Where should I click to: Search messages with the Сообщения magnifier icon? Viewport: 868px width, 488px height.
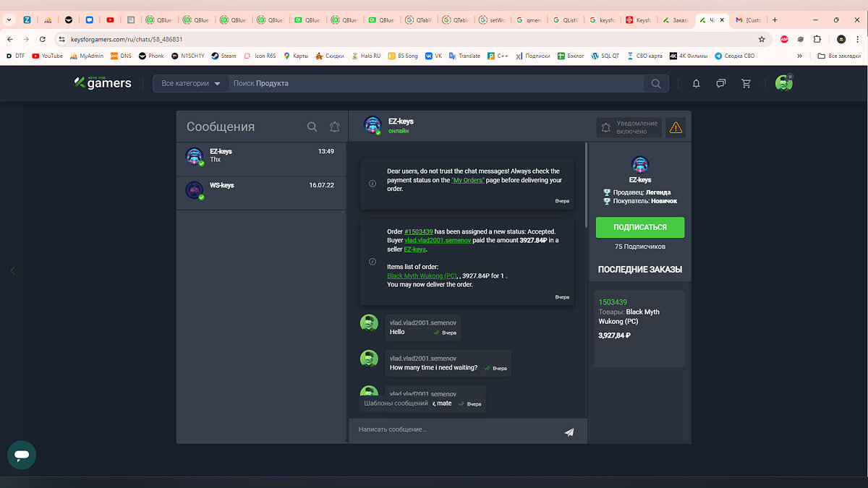312,127
